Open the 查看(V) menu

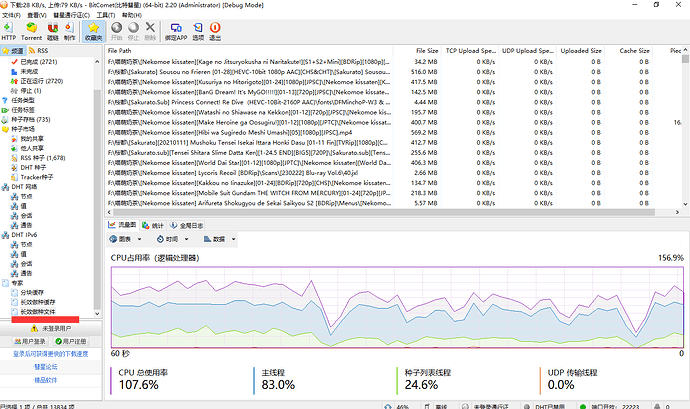(37, 15)
